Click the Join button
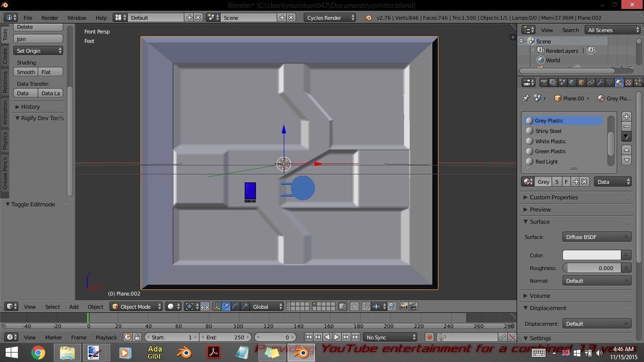 click(x=38, y=39)
